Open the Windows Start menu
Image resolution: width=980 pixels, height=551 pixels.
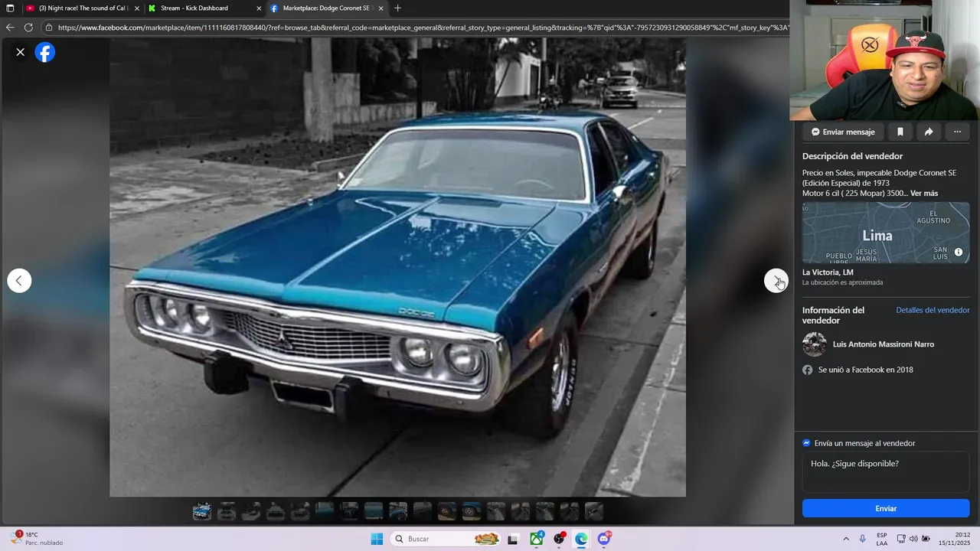point(377,539)
